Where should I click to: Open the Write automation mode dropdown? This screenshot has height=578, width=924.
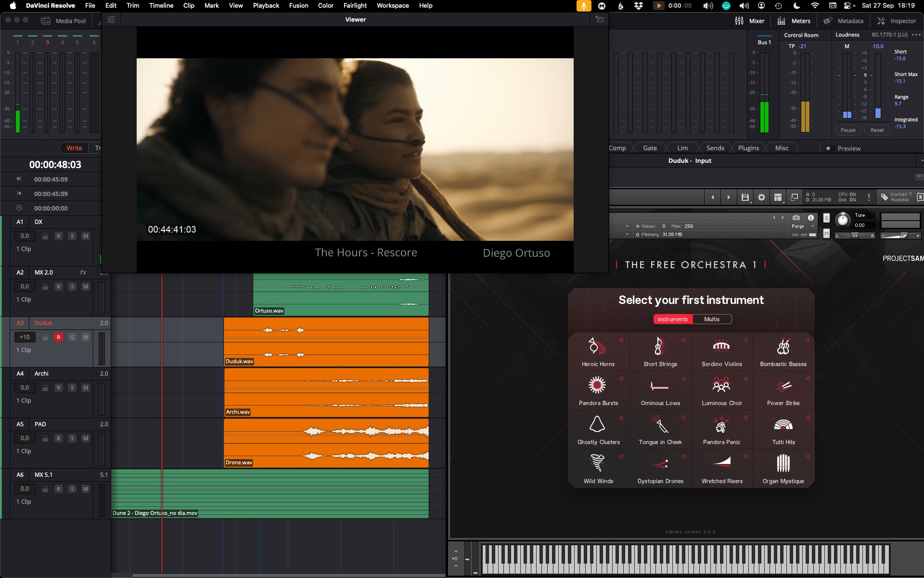click(x=74, y=148)
